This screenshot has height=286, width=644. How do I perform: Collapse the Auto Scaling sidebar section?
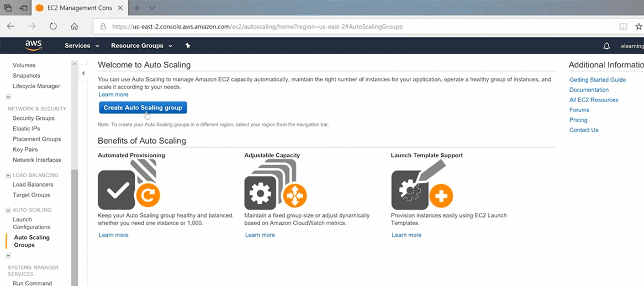pyautogui.click(x=8, y=210)
